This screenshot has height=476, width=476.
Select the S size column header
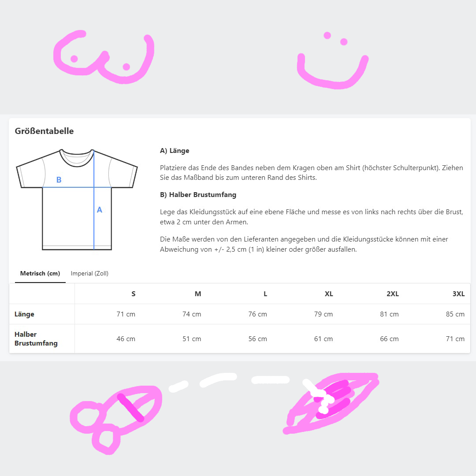(x=133, y=294)
